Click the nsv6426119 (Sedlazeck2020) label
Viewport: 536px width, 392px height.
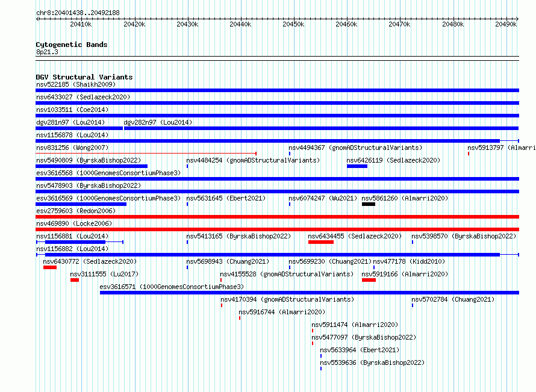point(393,160)
